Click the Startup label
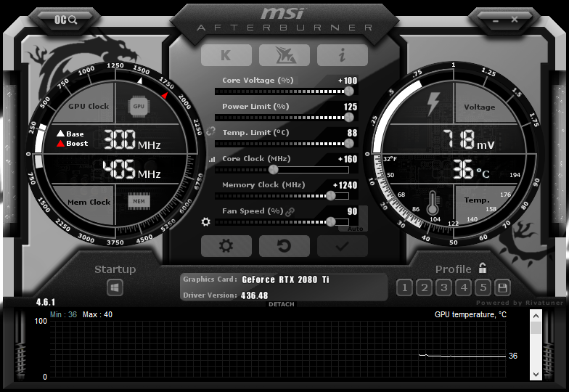This screenshot has width=569, height=392. (115, 269)
